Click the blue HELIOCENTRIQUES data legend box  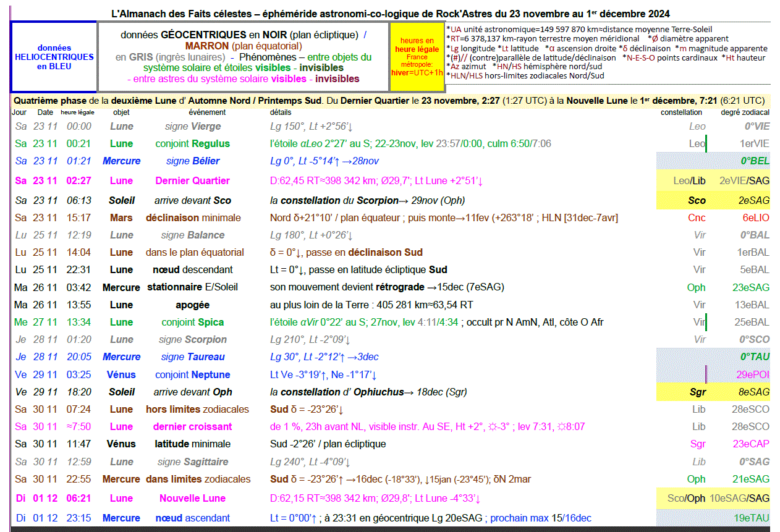[x=54, y=57]
